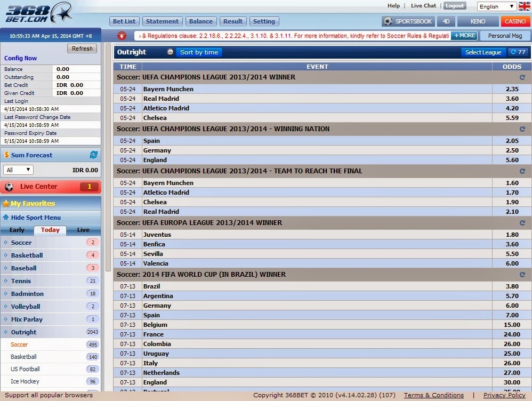Screen dimensions: 532x401
Task: Click the red announcement icon beside the ticker
Action: (122, 35)
